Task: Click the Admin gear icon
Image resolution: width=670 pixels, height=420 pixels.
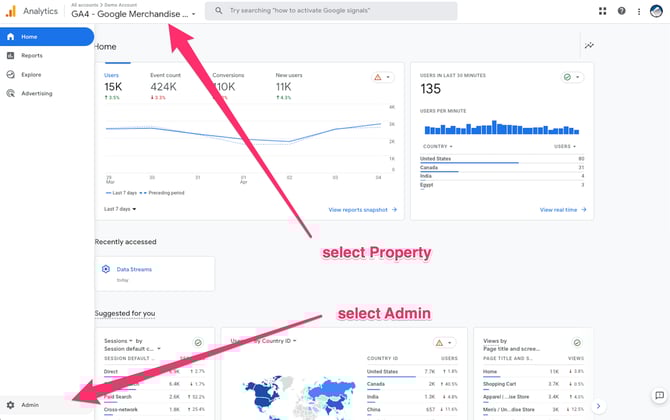Action: pos(11,405)
